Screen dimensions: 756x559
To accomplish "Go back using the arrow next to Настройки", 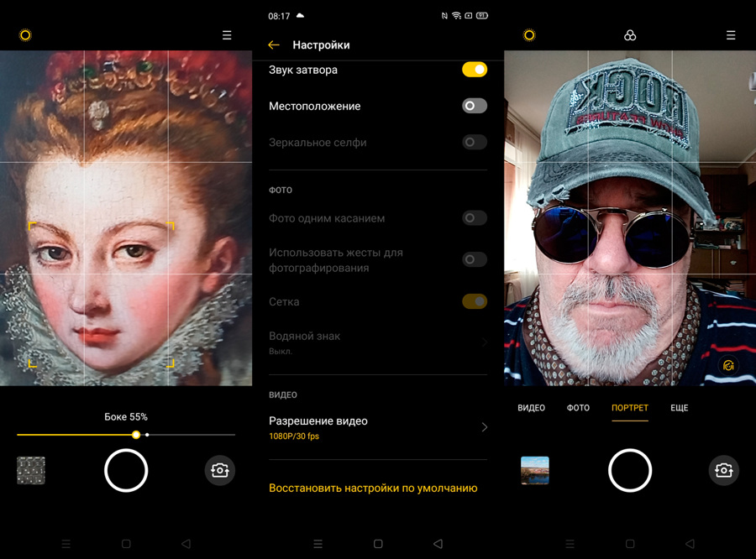I will (x=274, y=44).
